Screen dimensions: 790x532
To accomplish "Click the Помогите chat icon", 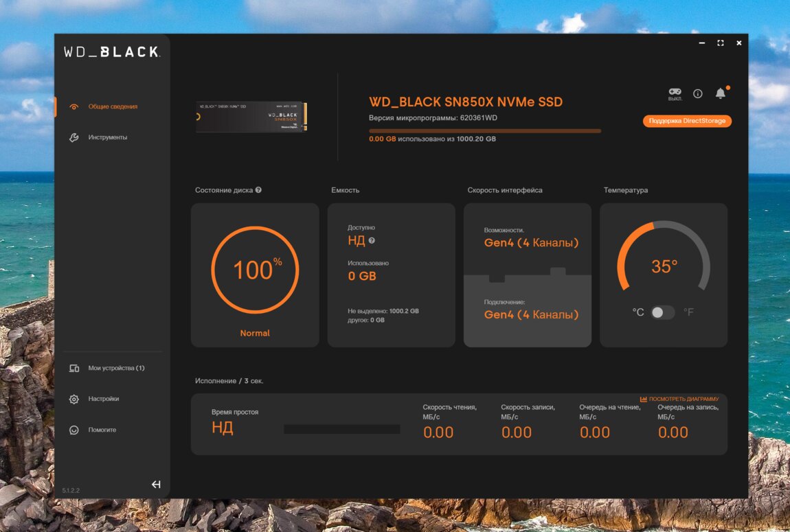I will pyautogui.click(x=74, y=430).
